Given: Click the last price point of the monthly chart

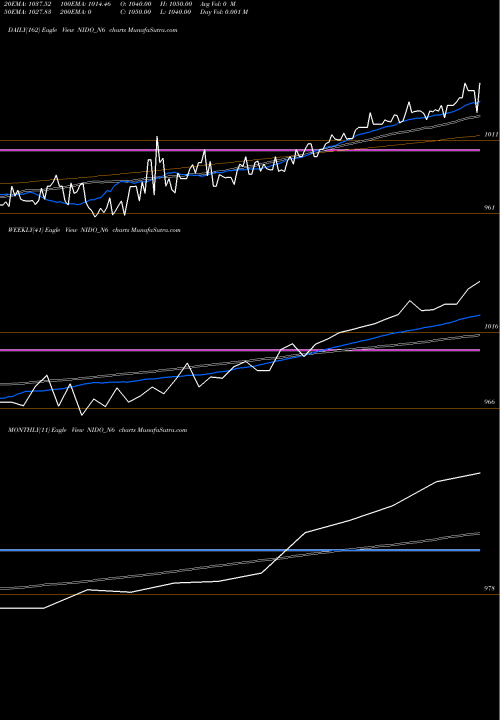Looking at the screenshot, I should [x=480, y=473].
